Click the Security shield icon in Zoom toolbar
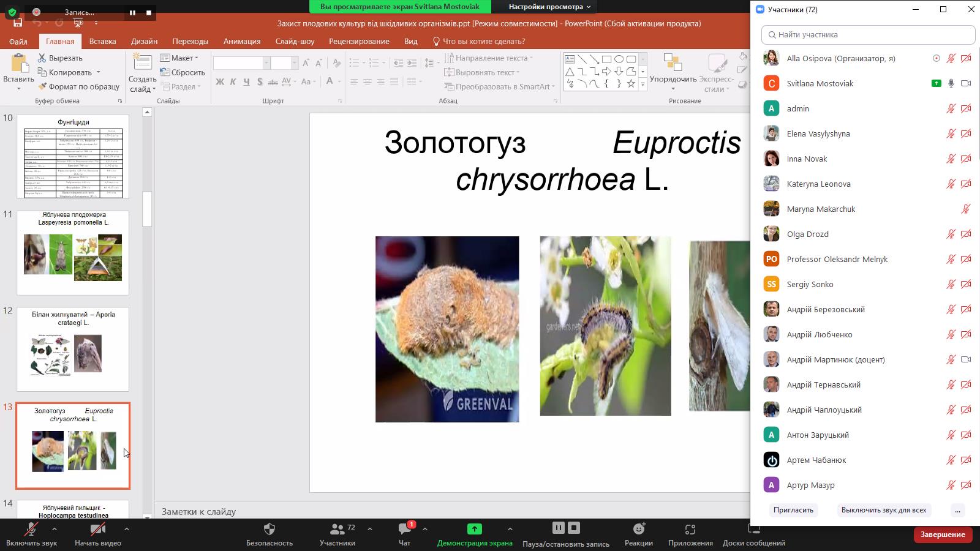 [x=269, y=529]
